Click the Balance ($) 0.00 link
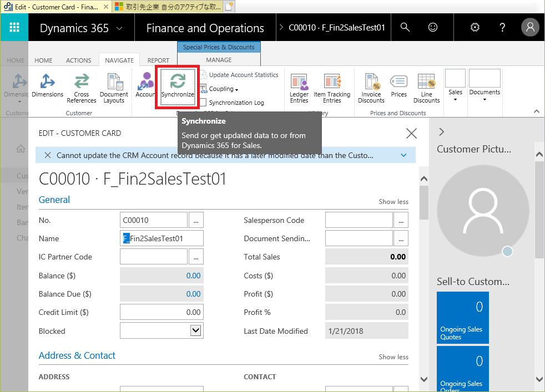 (x=193, y=276)
